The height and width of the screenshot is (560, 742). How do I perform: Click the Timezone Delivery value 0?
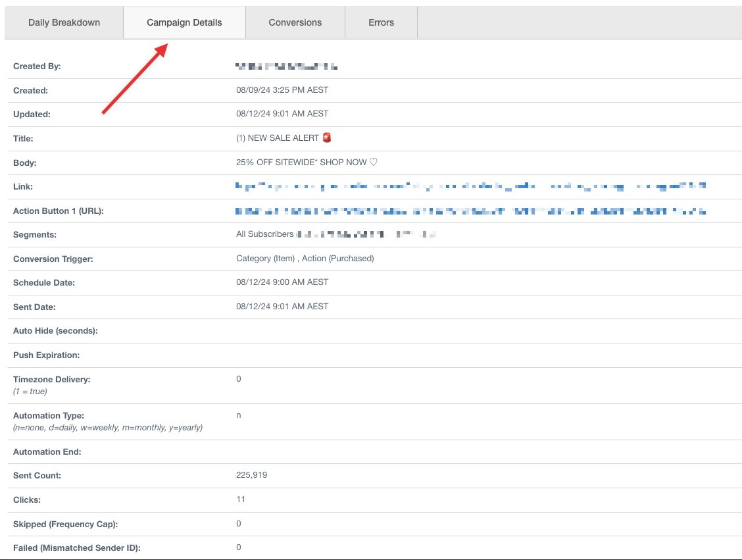coord(239,379)
